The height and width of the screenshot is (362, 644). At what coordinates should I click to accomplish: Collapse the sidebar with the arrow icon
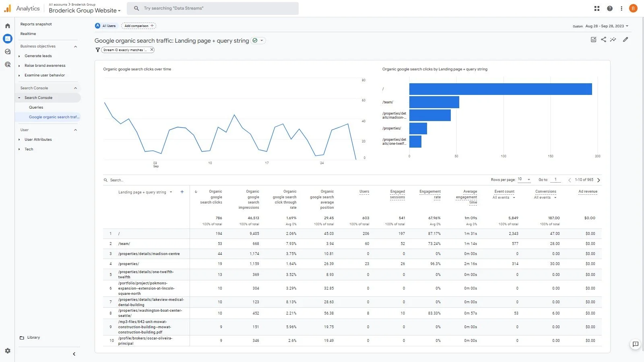[74, 354]
